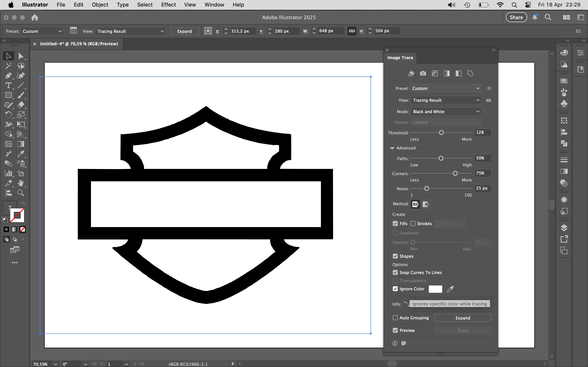Open the Image Trace Preset dropdown
The image size is (588, 367).
click(446, 88)
